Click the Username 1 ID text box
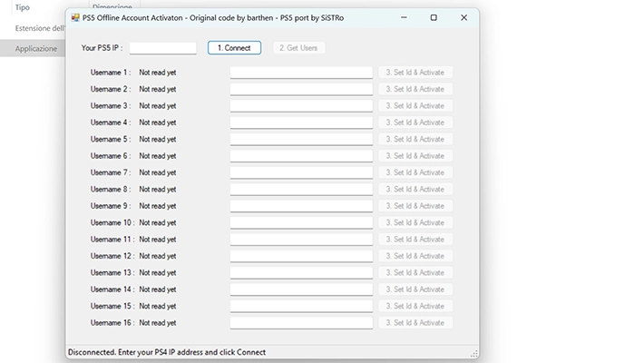The width and height of the screenshot is (644, 363). (301, 73)
